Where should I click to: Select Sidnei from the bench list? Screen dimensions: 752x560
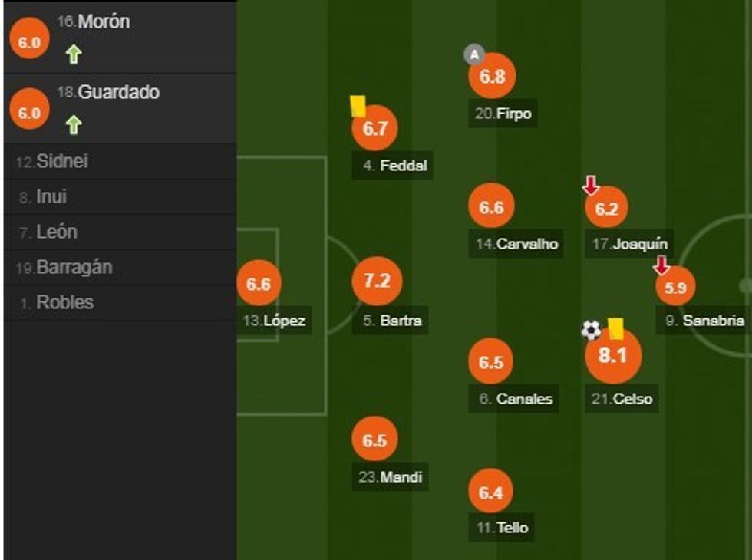click(x=57, y=162)
